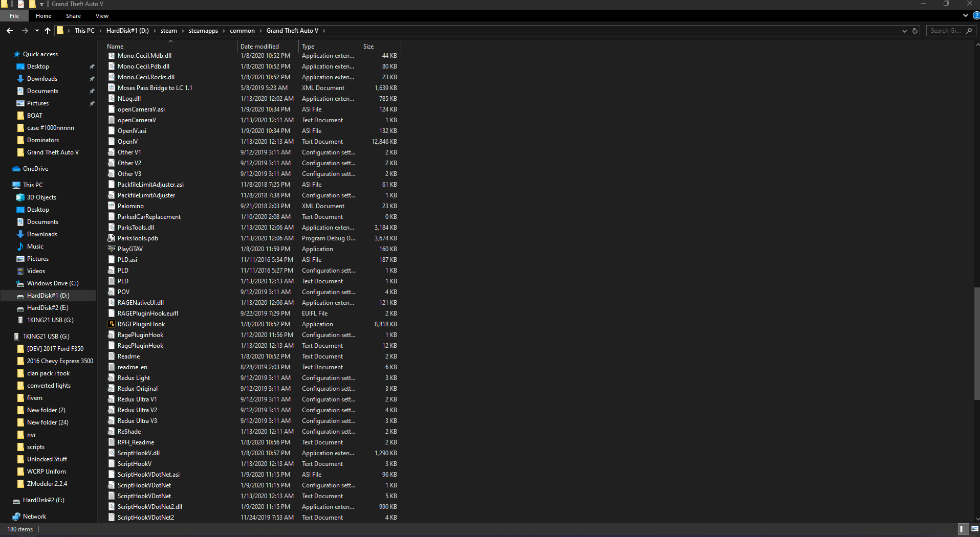Click the Network icon in navigation pane

16,517
